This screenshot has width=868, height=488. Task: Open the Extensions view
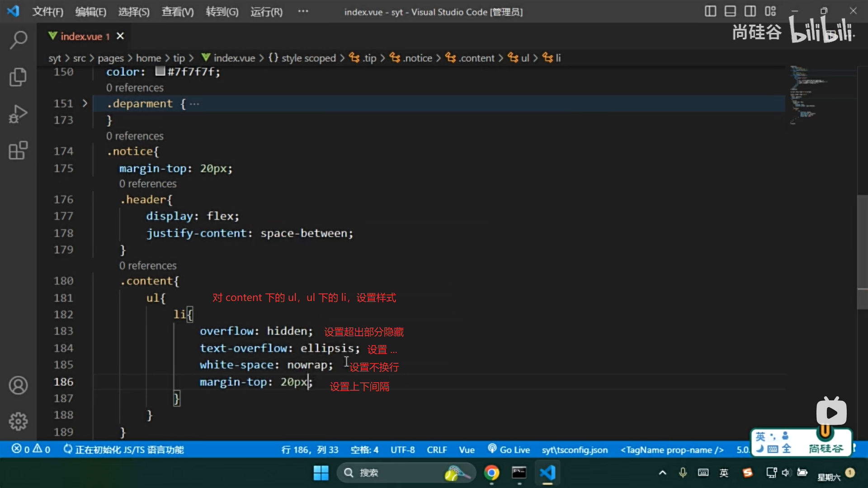point(18,150)
